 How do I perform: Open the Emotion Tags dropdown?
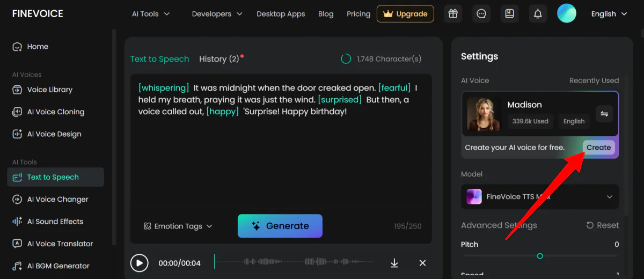coord(178,226)
